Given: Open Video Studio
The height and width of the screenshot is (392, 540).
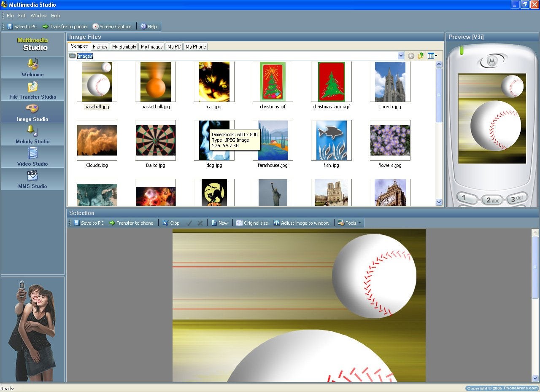Looking at the screenshot, I should pyautogui.click(x=32, y=157).
